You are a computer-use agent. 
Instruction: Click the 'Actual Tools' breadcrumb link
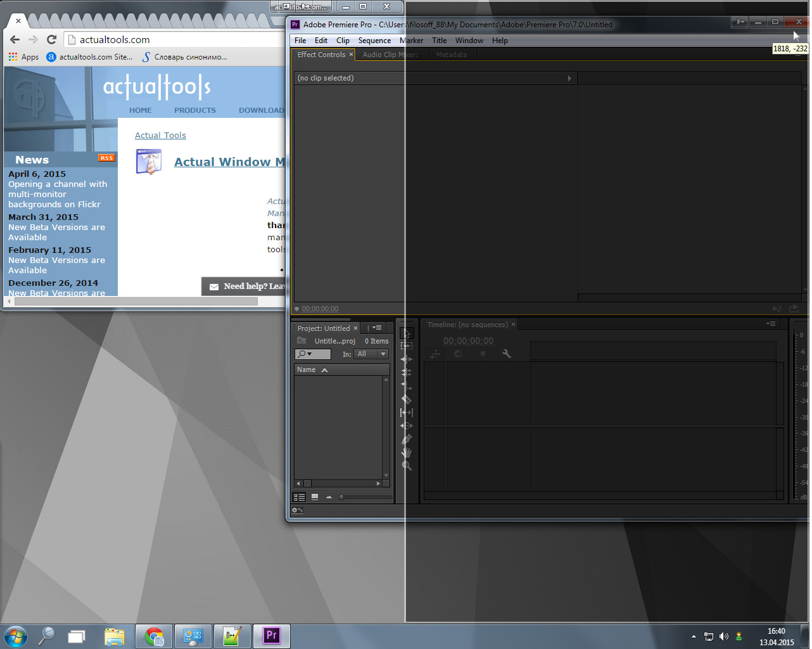coord(160,136)
